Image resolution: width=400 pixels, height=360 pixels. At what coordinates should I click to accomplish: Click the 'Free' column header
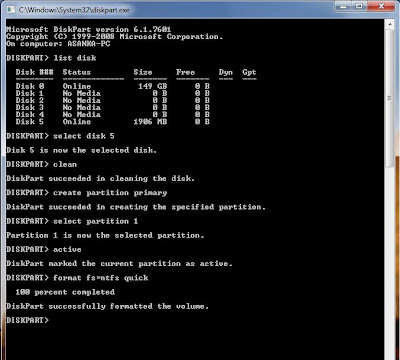[186, 72]
